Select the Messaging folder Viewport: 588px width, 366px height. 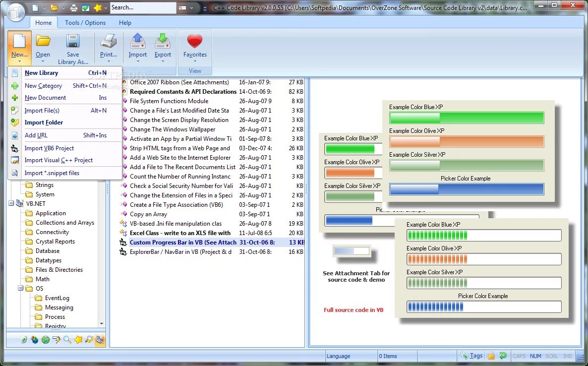59,307
